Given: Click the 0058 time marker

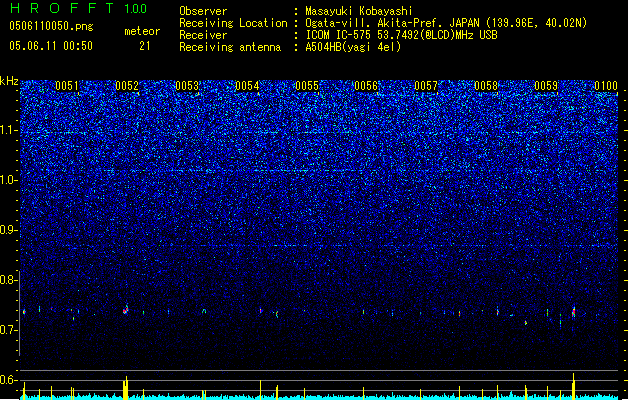Looking at the screenshot, I should point(486,86).
